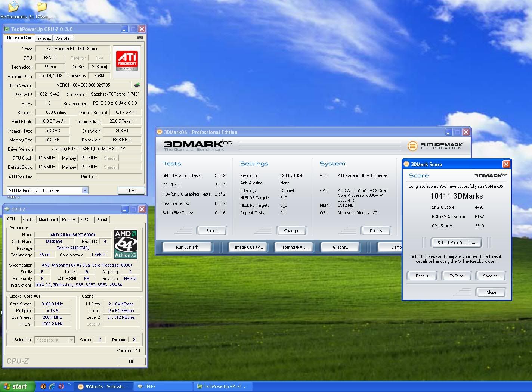This screenshot has height=392, width=532.
Task: Click the Futuremark Corporation logo
Action: [x=436, y=146]
